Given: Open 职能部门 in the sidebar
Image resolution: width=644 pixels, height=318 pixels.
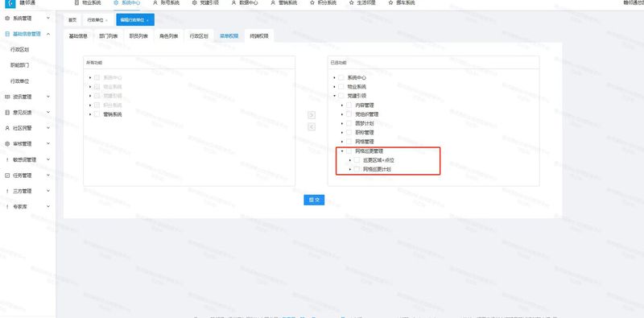Looking at the screenshot, I should (19, 65).
